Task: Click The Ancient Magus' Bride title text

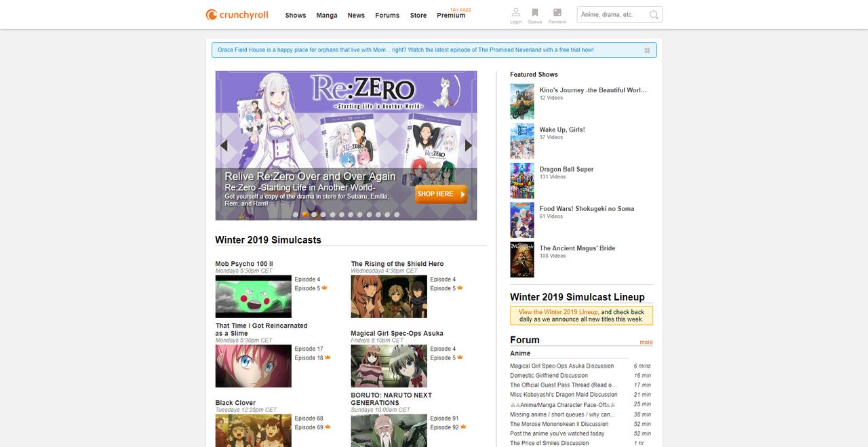Action: (x=578, y=248)
